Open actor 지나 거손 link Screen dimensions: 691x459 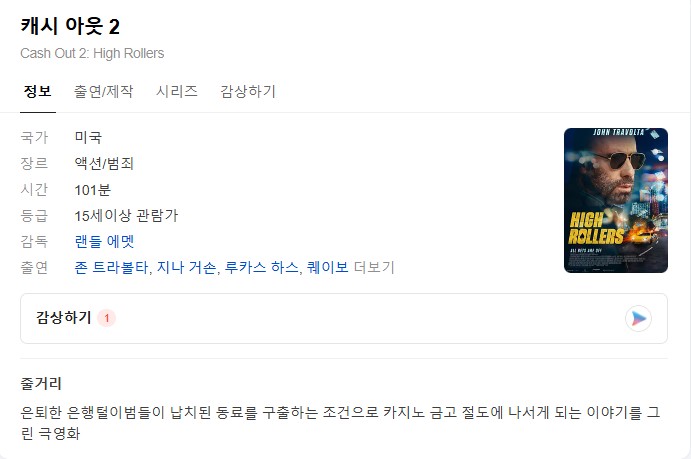(186, 267)
